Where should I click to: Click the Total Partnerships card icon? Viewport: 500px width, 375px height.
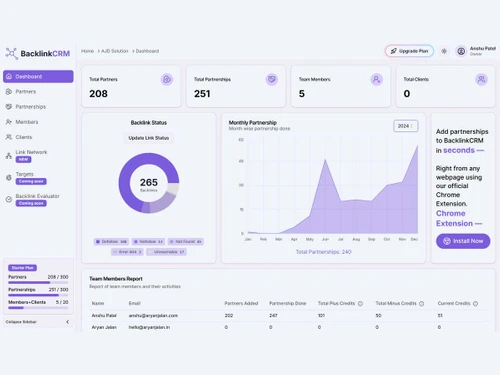(272, 79)
